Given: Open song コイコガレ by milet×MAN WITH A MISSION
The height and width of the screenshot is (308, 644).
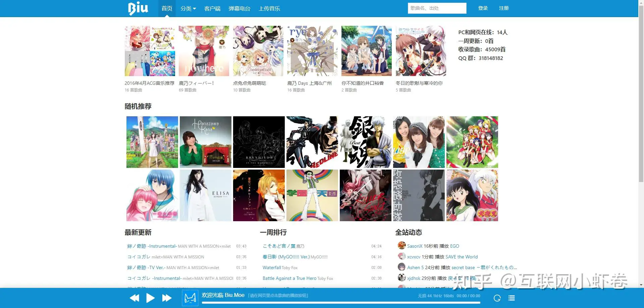Looking at the screenshot, I should (x=139, y=257).
